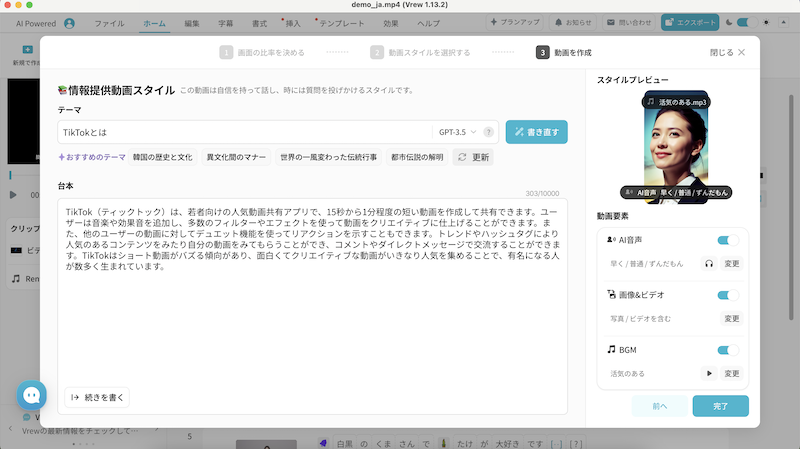Click the 書き直す rewrite button
Image resolution: width=800 pixels, height=449 pixels.
[x=537, y=132]
